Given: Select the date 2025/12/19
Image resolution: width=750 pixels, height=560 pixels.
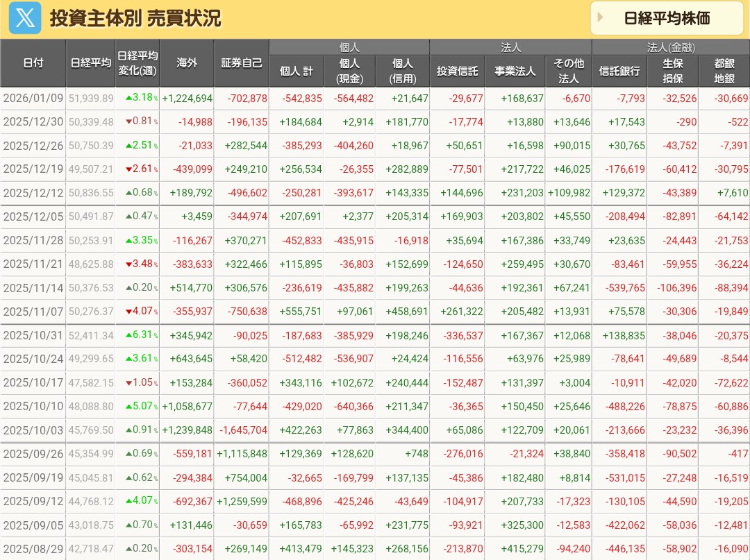Looking at the screenshot, I should [33, 169].
